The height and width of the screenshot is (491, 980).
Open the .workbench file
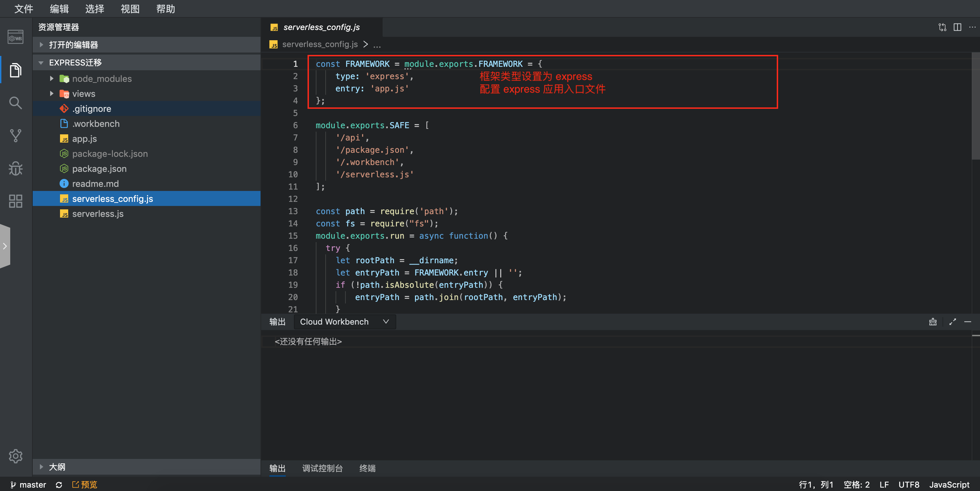(x=147, y=124)
